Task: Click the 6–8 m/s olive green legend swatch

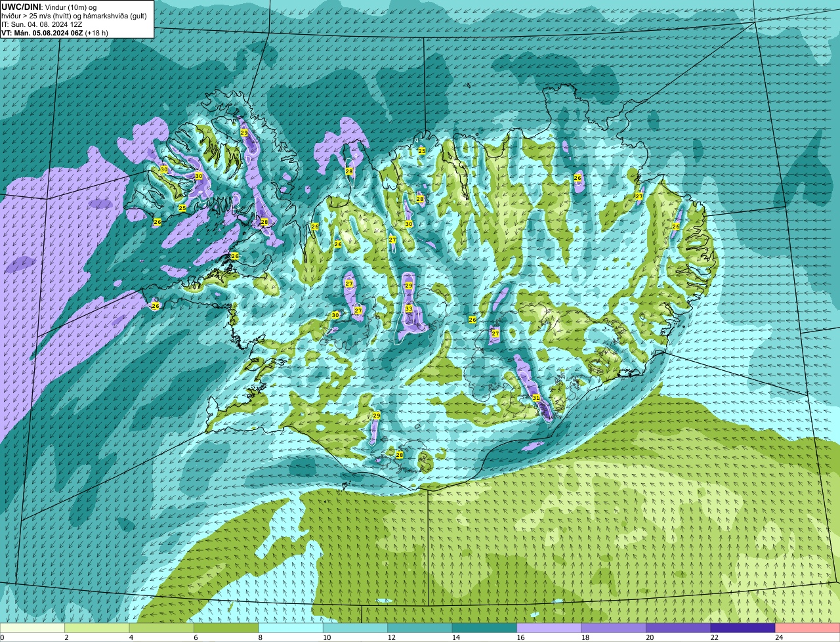Action: tap(226, 628)
